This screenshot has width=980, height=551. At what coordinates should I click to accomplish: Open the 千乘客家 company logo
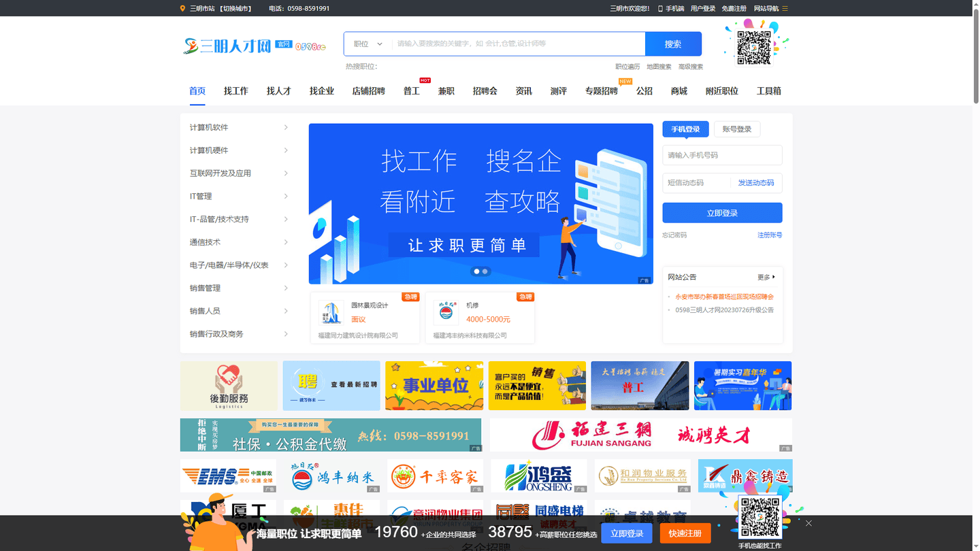tap(435, 476)
